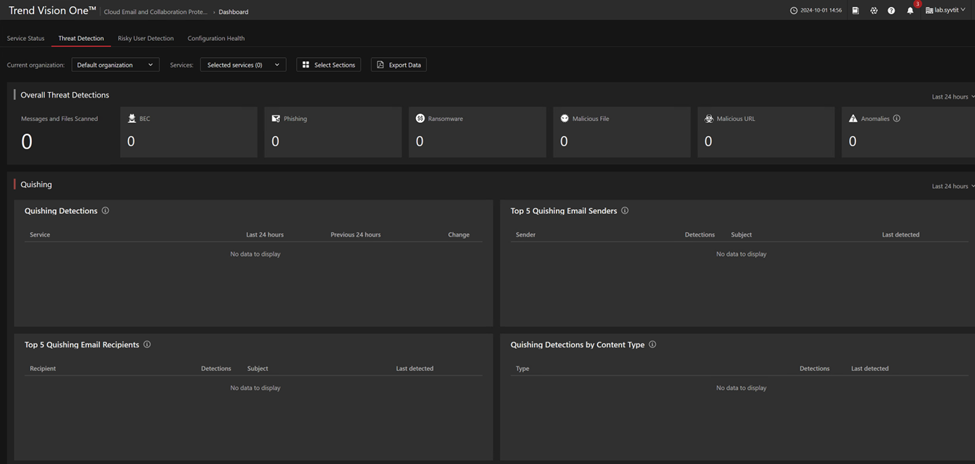Open the Malicious URL detections card
Screen dimensions: 975x464
[x=765, y=132]
